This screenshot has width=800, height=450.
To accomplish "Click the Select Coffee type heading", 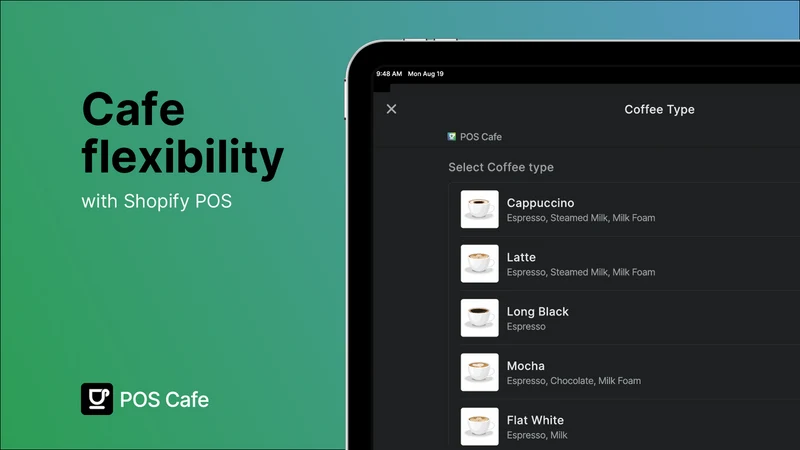I will pyautogui.click(x=501, y=167).
